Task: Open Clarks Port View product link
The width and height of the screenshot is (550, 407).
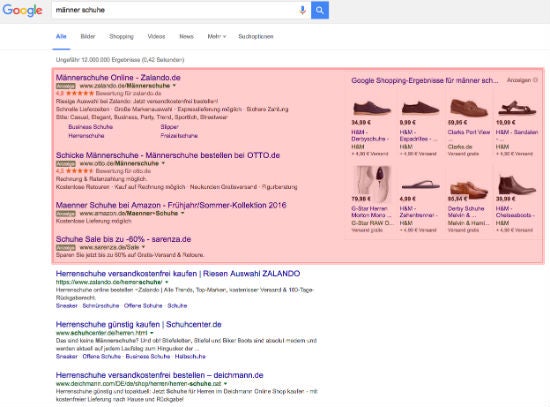Action: (x=469, y=132)
